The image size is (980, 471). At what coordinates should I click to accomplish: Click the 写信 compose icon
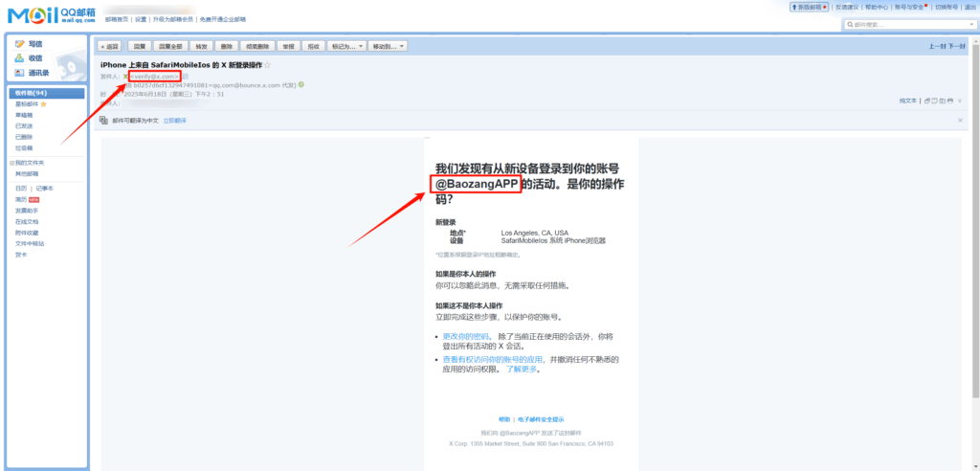[19, 44]
